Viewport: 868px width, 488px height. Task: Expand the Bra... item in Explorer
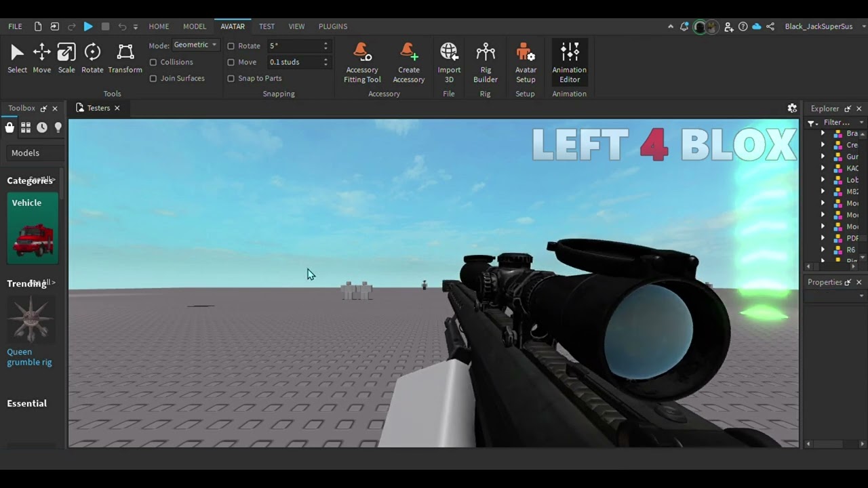pyautogui.click(x=823, y=134)
